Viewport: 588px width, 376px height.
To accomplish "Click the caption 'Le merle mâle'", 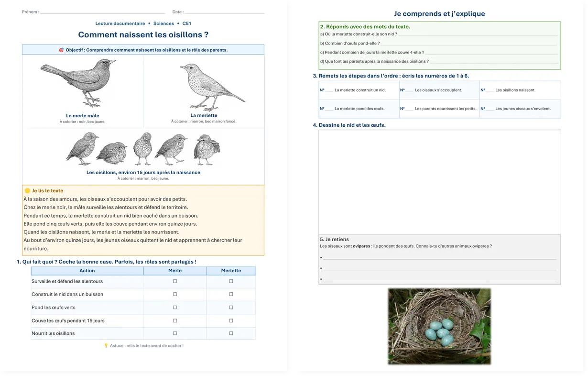I will [83, 116].
